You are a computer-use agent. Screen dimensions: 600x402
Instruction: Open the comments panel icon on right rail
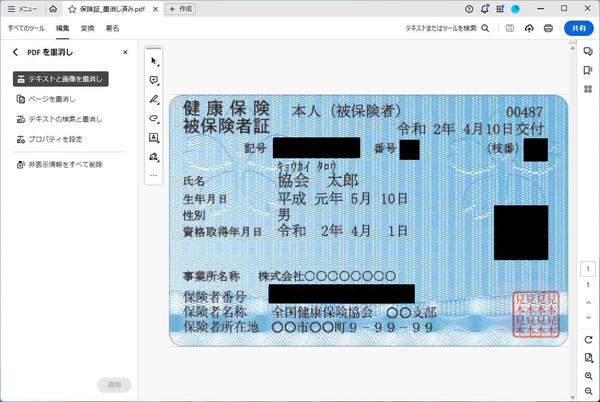click(588, 51)
